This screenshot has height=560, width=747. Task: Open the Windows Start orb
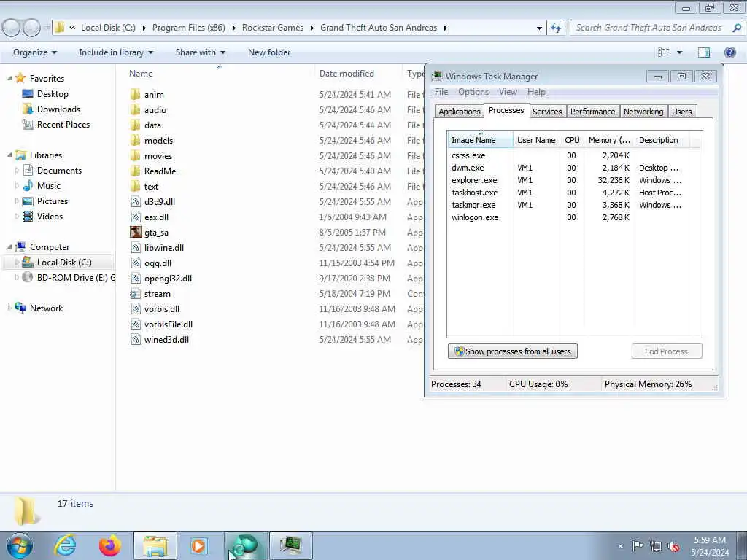point(20,545)
